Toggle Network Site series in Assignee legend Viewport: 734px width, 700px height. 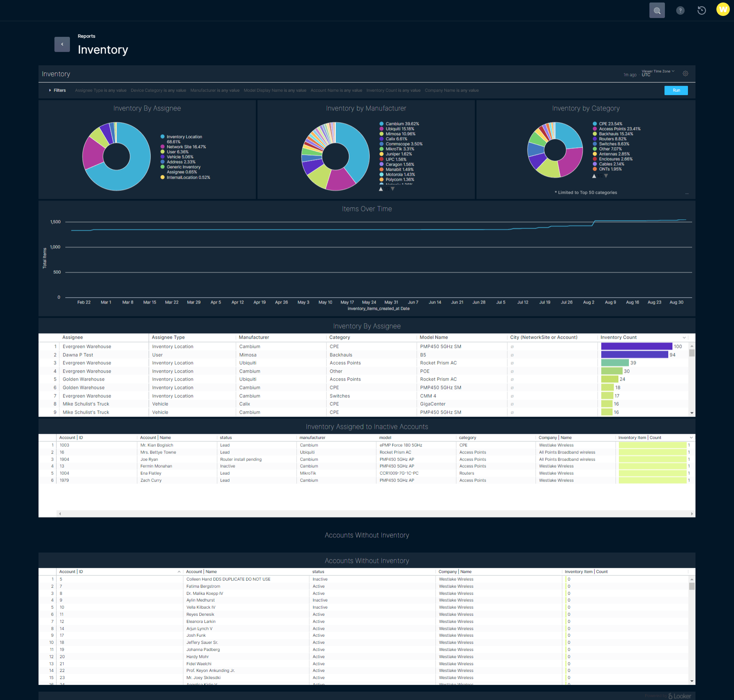183,147
